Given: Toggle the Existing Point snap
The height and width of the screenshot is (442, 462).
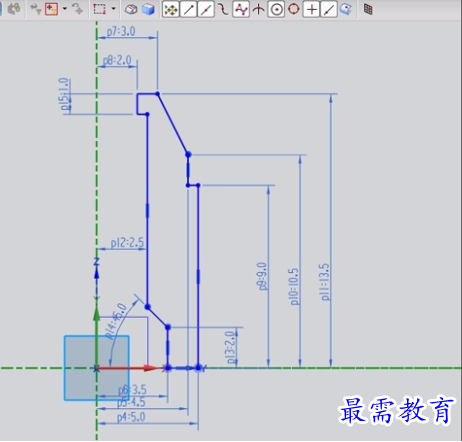Looking at the screenshot, I should 311,10.
